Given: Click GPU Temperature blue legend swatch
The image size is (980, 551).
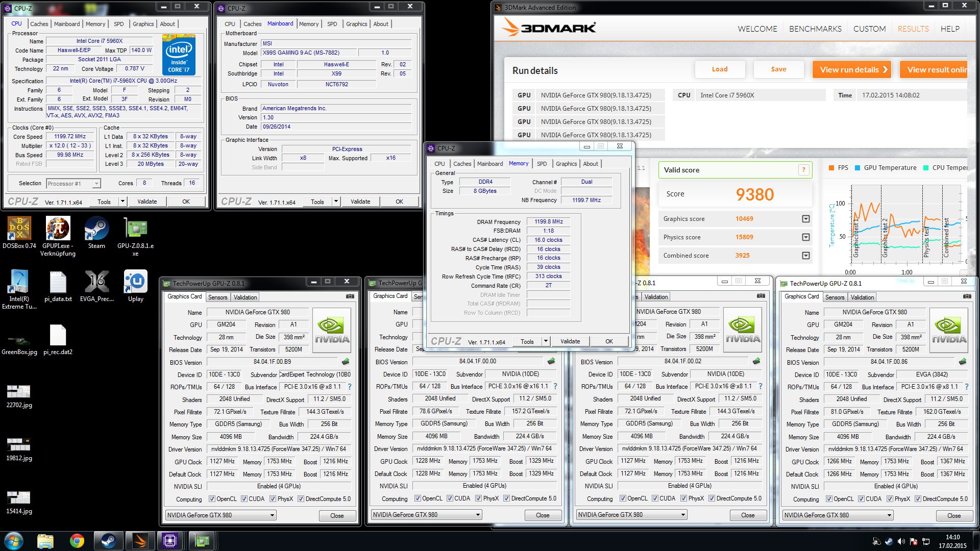Looking at the screenshot, I should pos(857,168).
